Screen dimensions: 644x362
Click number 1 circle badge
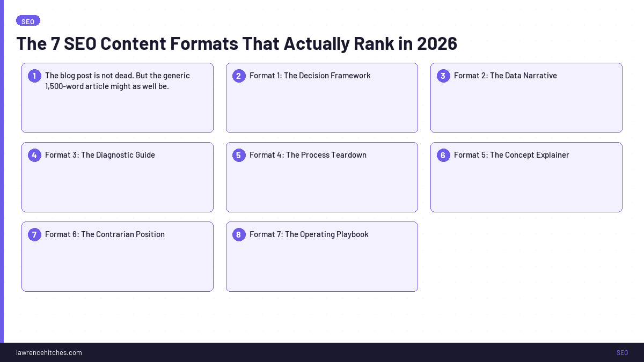[34, 76]
